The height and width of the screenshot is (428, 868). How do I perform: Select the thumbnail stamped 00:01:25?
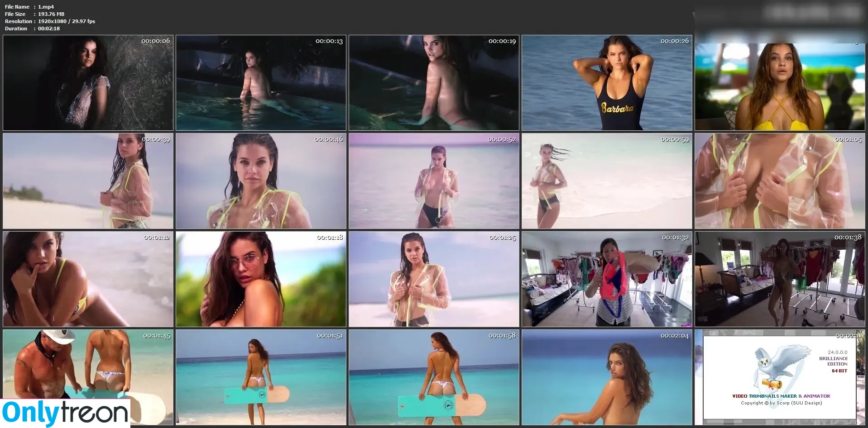[434, 279]
